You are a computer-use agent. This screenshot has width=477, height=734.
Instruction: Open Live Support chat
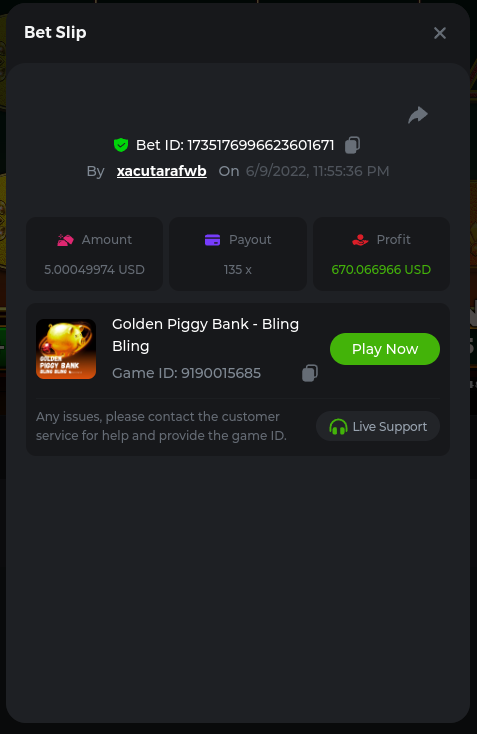378,426
